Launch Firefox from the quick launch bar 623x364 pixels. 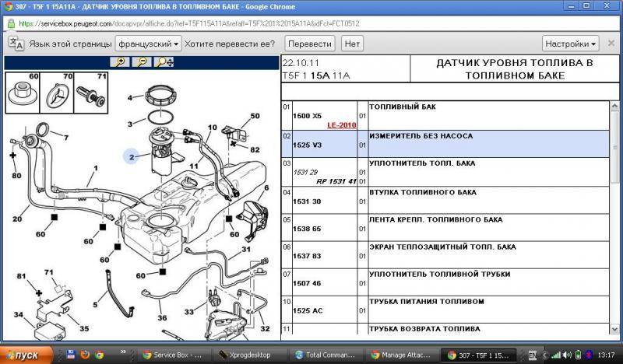coord(85,355)
